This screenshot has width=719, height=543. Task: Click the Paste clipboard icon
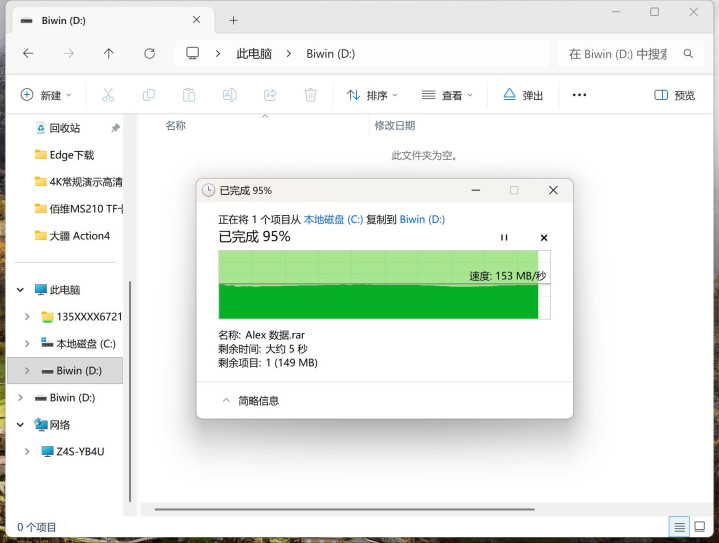[x=189, y=95]
